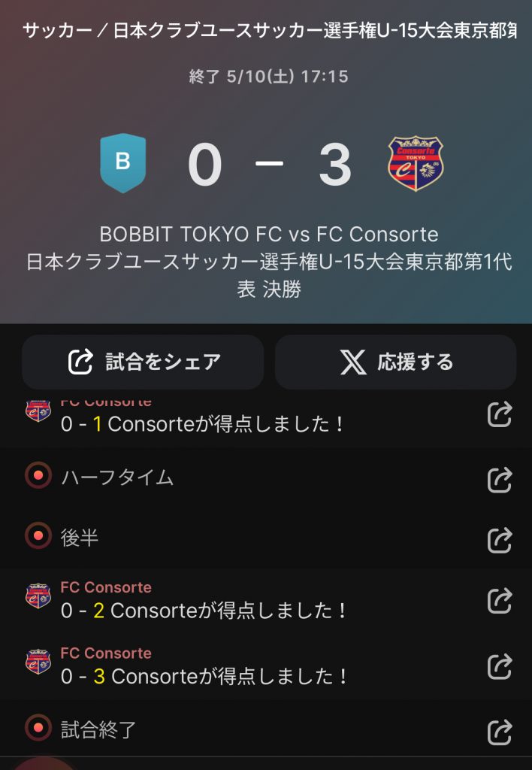Tap the FC Consorte crest beside 0 - 3

[38, 662]
